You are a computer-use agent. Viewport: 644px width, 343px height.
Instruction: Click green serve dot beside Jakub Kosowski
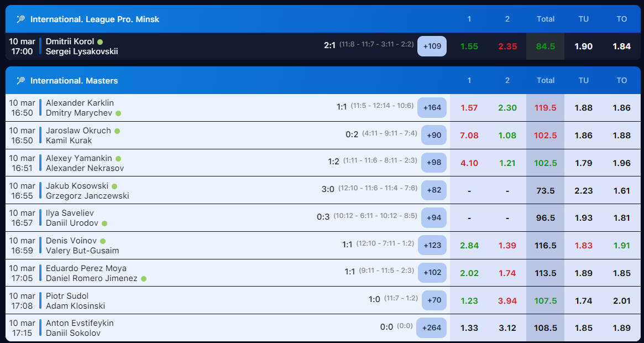[x=114, y=186]
